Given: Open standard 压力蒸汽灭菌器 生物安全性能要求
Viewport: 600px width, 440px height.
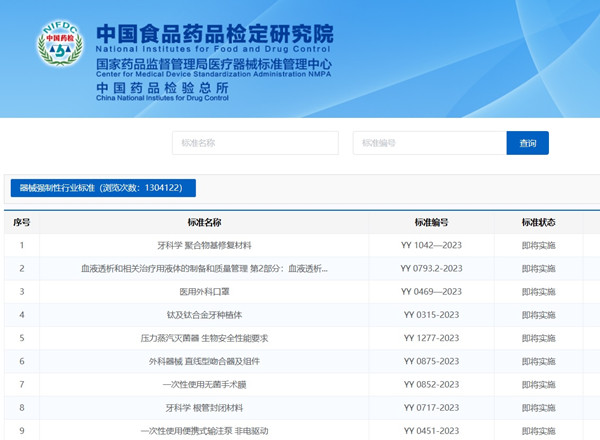Looking at the screenshot, I should (204, 338).
